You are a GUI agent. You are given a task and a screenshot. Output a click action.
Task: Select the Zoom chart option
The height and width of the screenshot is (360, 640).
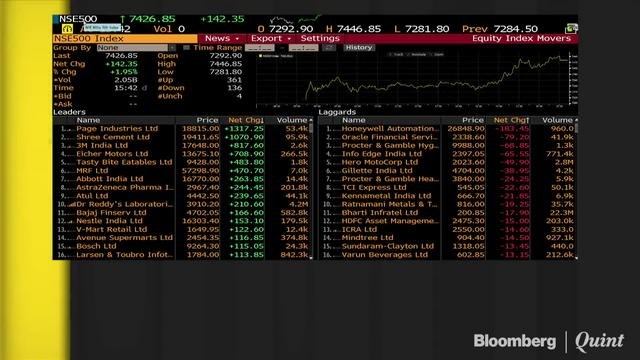tap(437, 54)
